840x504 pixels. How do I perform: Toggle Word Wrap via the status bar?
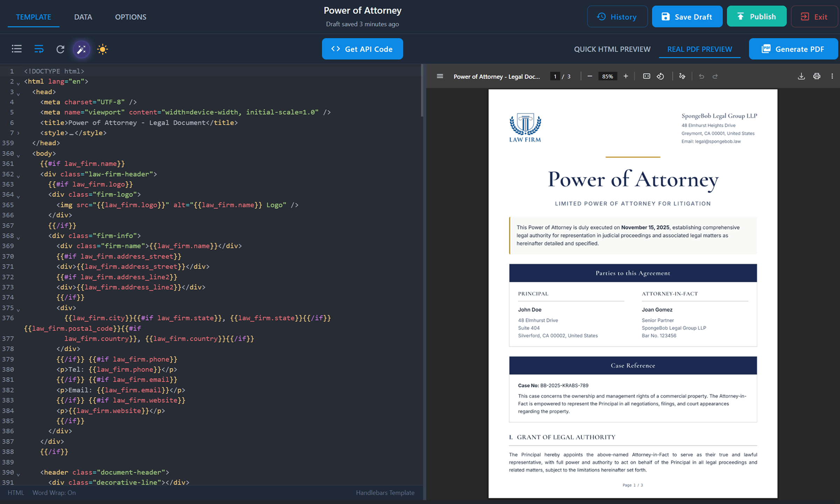[54, 492]
